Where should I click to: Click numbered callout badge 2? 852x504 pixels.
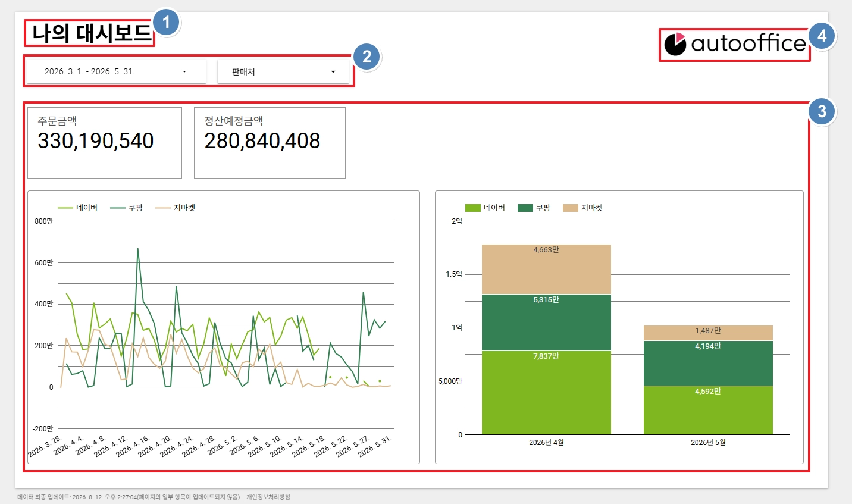367,57
